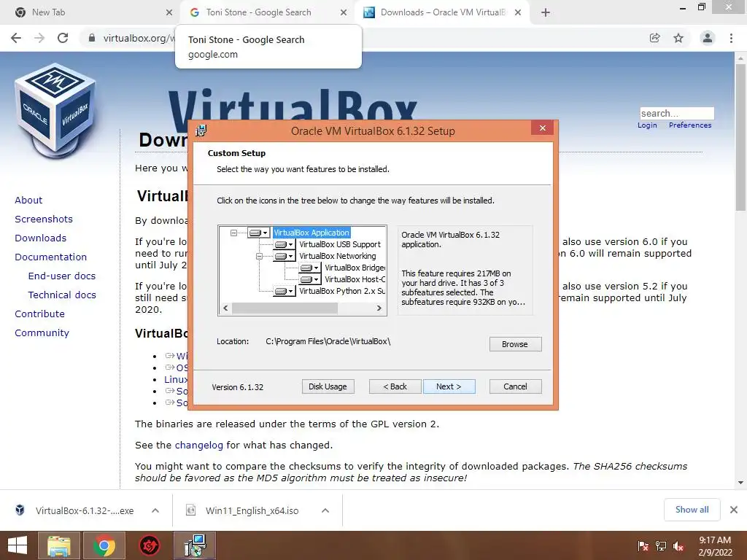
Task: Close the Downloads VirtualBox browser tab
Action: tap(518, 13)
